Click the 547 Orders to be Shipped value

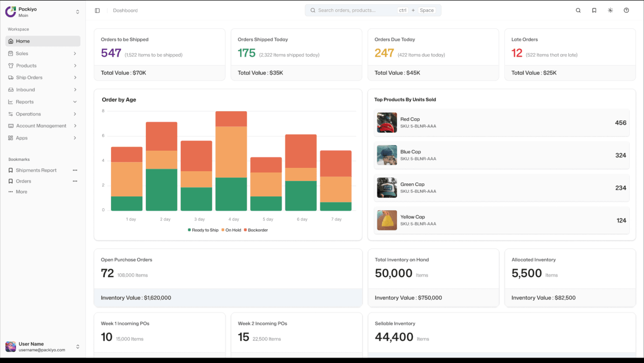click(x=111, y=53)
